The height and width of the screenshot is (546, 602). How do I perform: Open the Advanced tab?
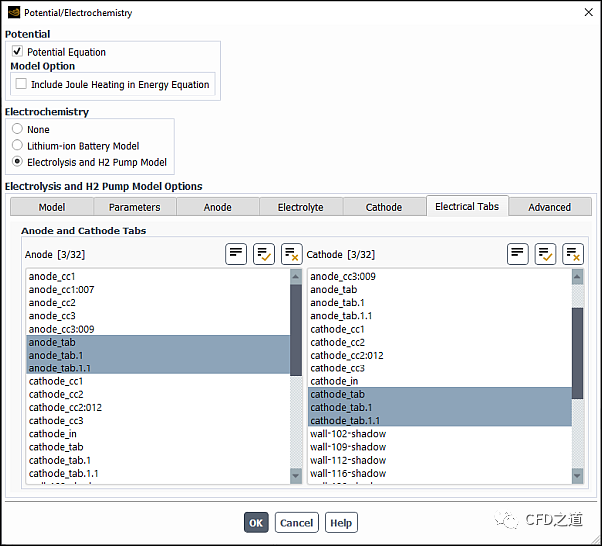(549, 207)
